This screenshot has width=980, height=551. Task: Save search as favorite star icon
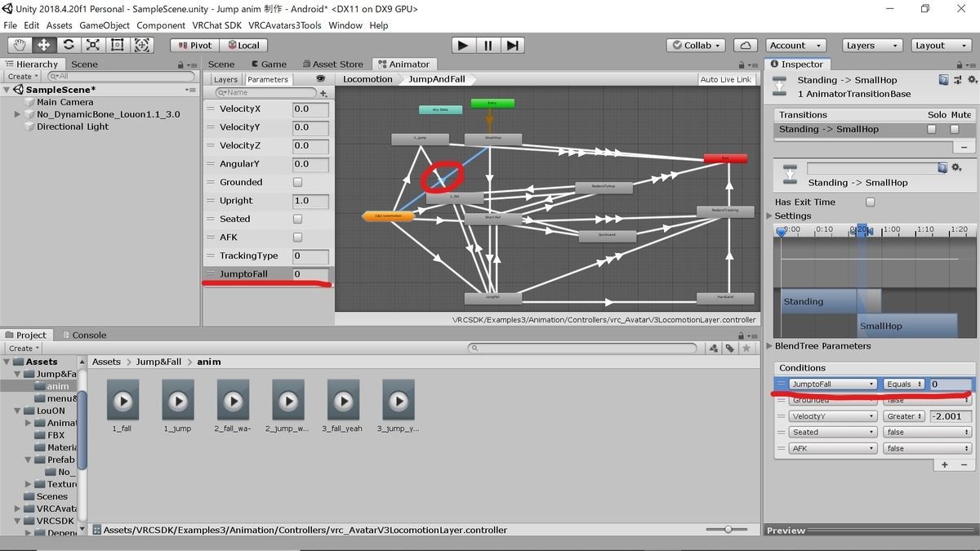click(746, 349)
